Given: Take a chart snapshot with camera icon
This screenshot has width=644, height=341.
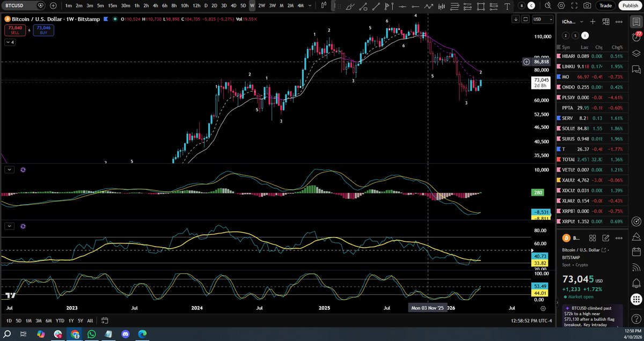Looking at the screenshot, I should [587, 5].
